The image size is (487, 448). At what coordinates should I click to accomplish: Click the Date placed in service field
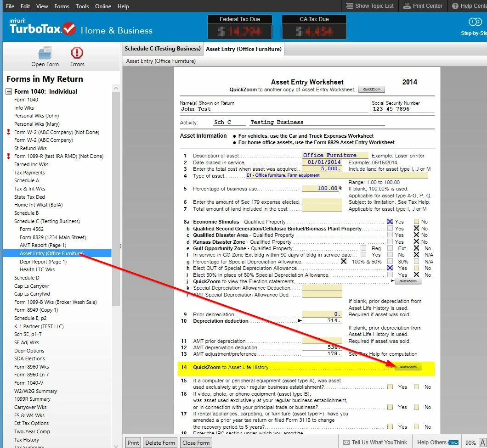click(322, 162)
